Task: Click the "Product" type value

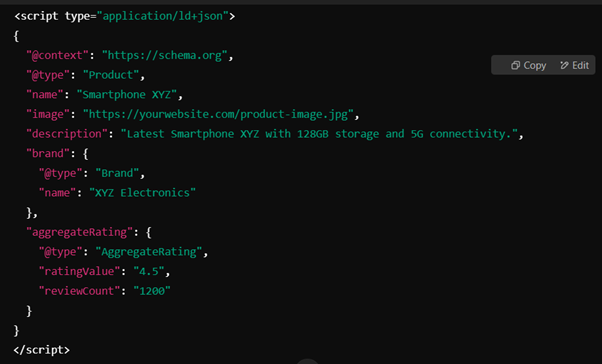Action: point(111,75)
